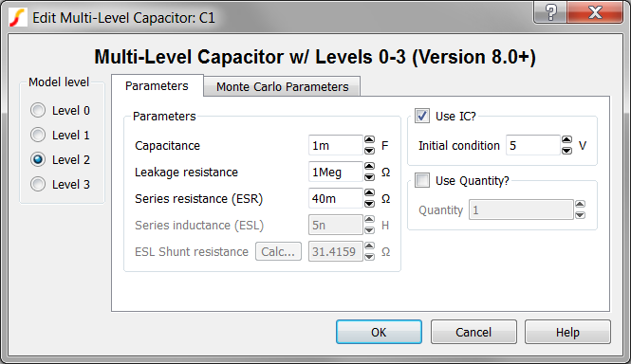
Task: Switch to Monte Carlo Parameters tab
Action: tap(282, 86)
